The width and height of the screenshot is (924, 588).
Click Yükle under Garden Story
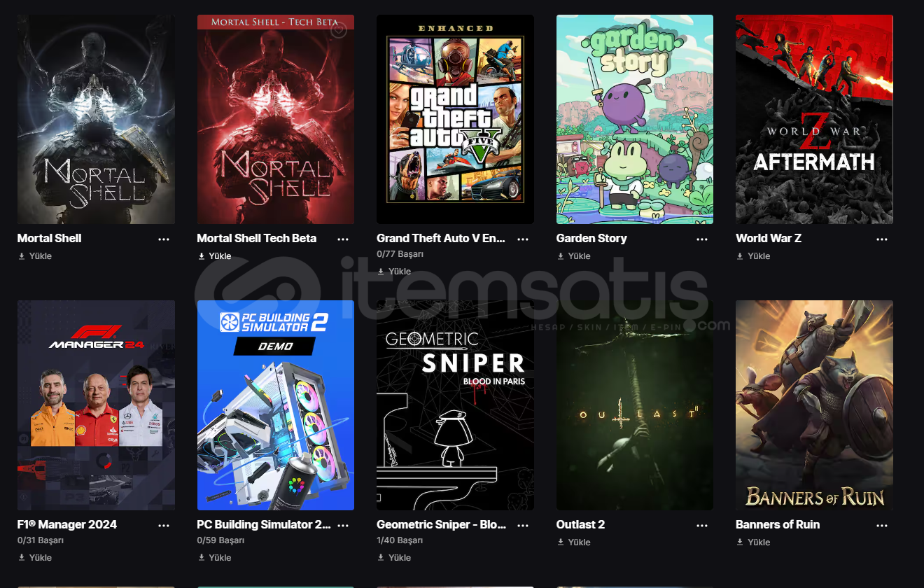pos(574,256)
